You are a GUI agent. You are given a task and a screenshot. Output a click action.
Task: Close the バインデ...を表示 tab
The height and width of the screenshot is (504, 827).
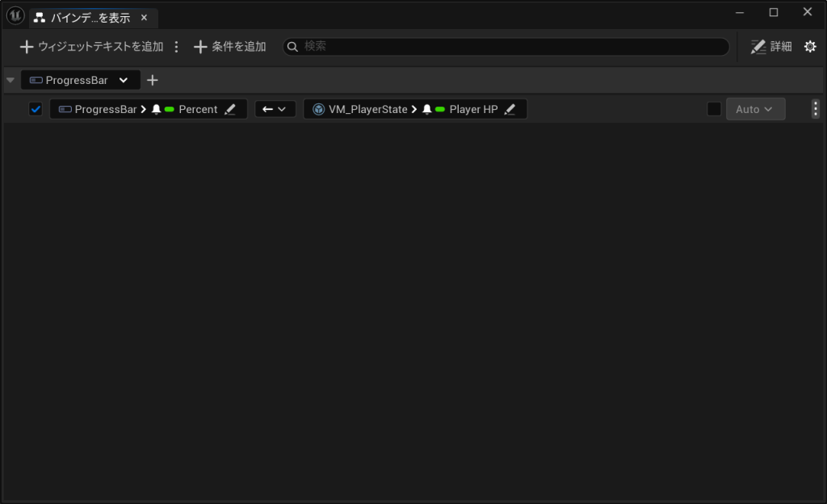pyautogui.click(x=144, y=18)
